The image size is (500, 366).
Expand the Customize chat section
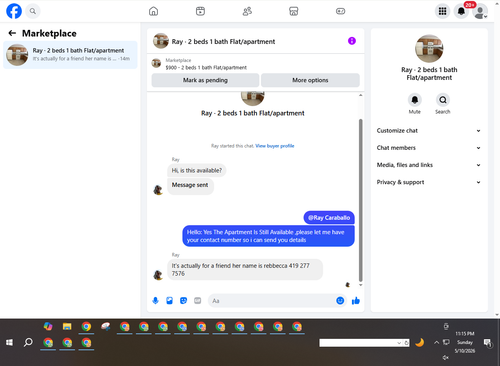(429, 131)
